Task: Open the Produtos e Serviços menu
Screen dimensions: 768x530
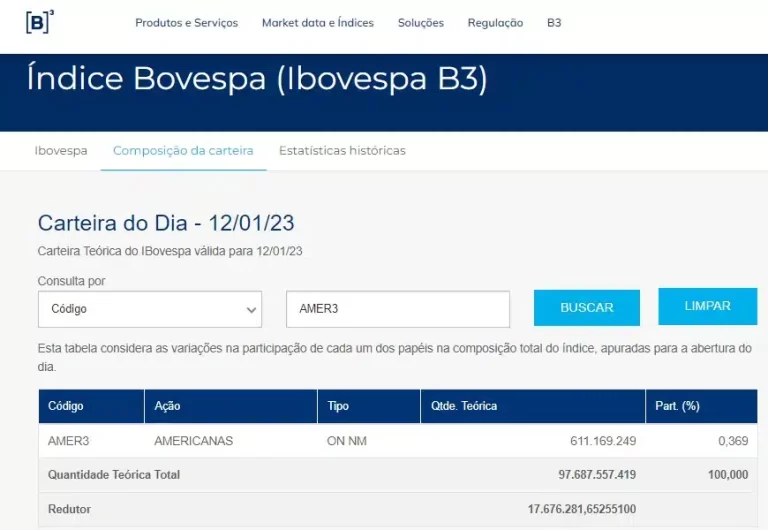Action: pyautogui.click(x=187, y=23)
